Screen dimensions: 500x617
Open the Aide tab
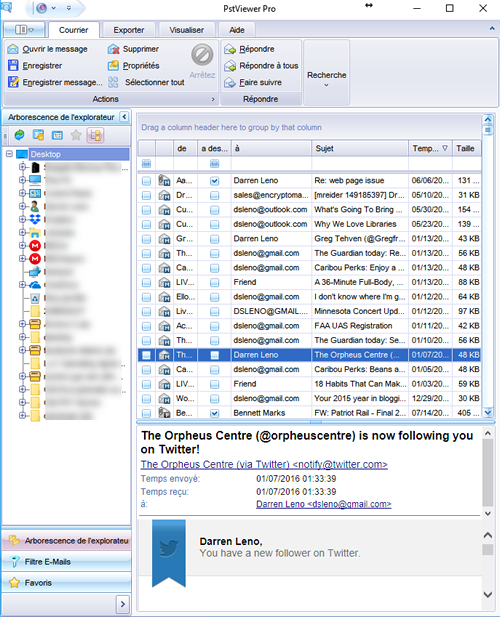tap(237, 30)
